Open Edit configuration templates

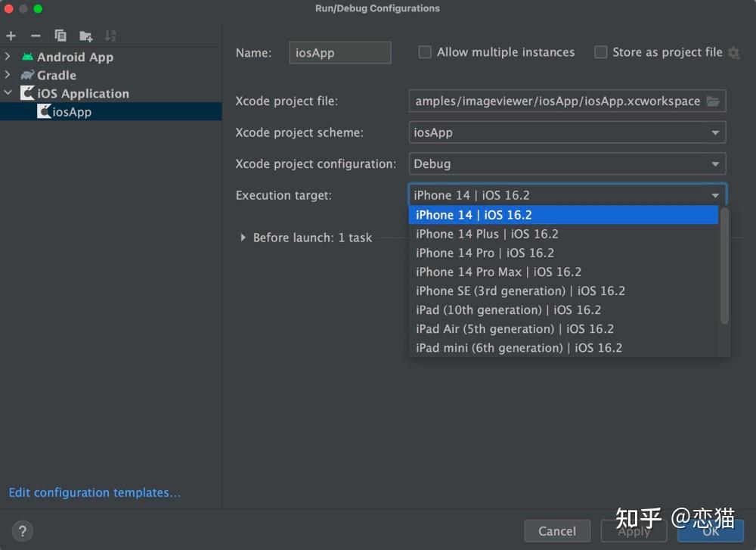click(94, 493)
